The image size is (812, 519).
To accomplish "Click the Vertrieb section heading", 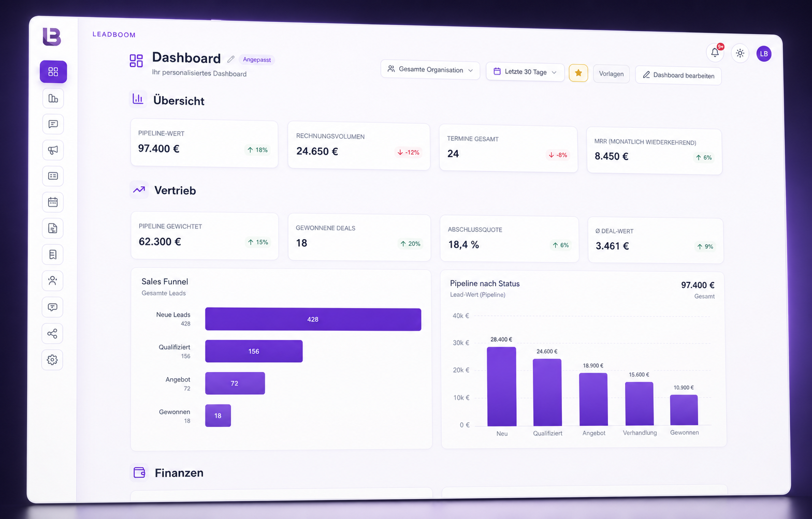I will (x=175, y=190).
